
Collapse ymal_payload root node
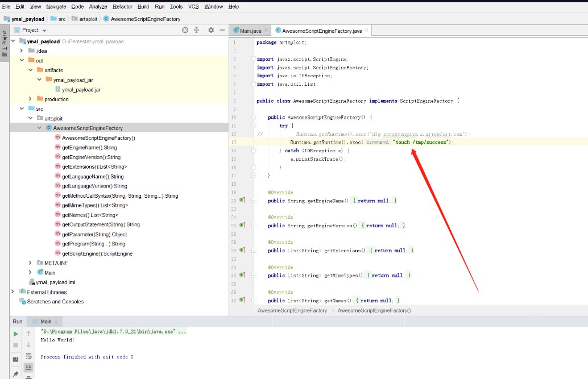click(13, 41)
